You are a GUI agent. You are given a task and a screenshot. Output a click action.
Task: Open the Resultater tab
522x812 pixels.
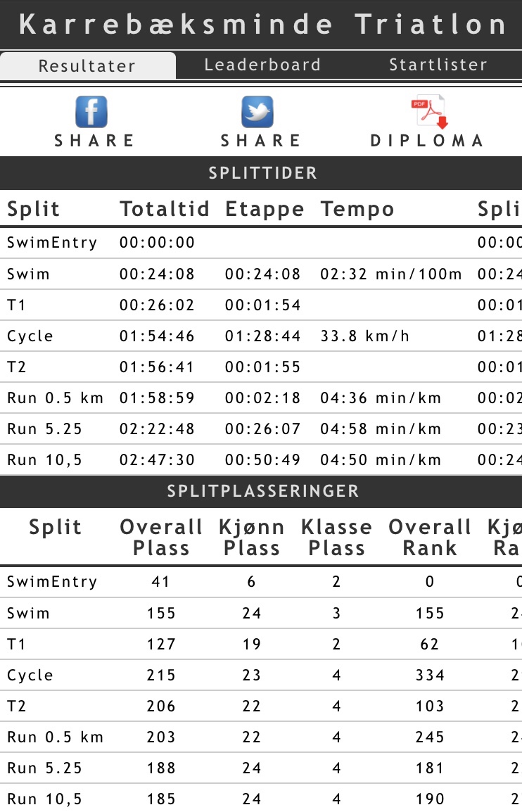pyautogui.click(x=87, y=66)
